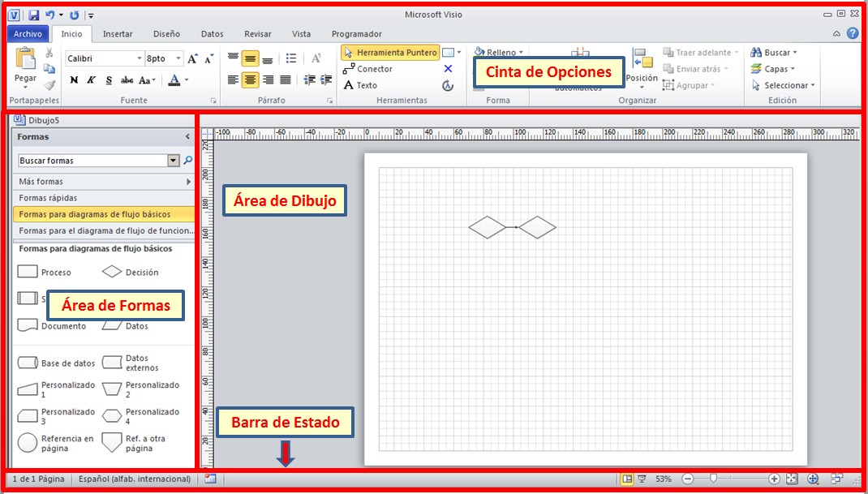
Task: Click the 53% zoom level button
Action: coord(664,479)
